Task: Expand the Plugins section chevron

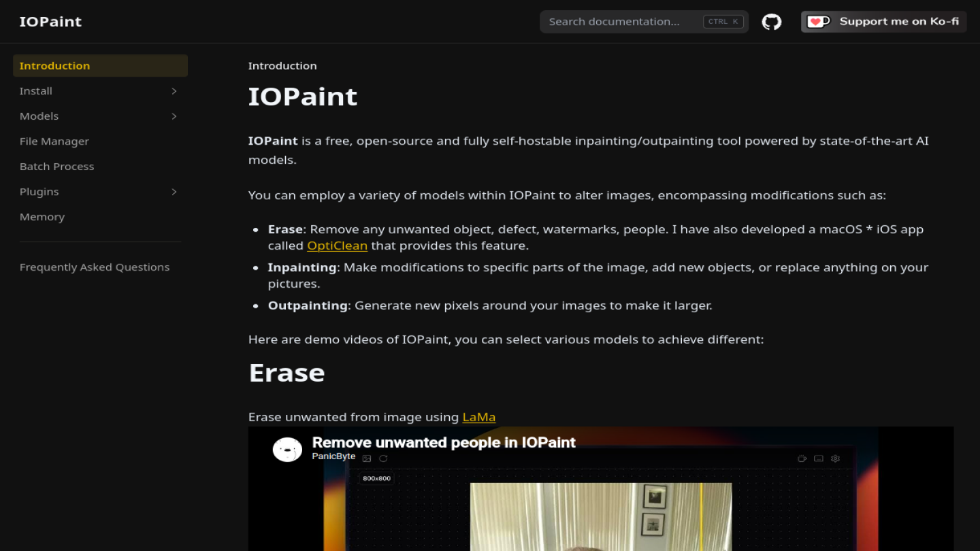Action: (174, 192)
